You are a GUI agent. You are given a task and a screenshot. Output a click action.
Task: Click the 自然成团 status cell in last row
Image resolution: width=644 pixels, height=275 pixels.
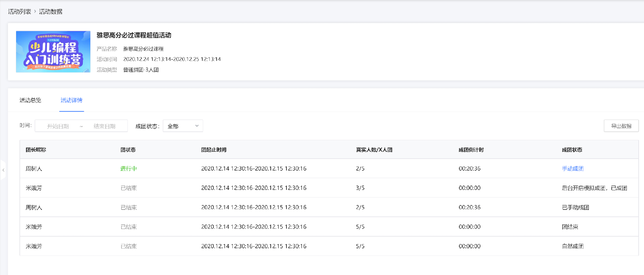click(573, 246)
